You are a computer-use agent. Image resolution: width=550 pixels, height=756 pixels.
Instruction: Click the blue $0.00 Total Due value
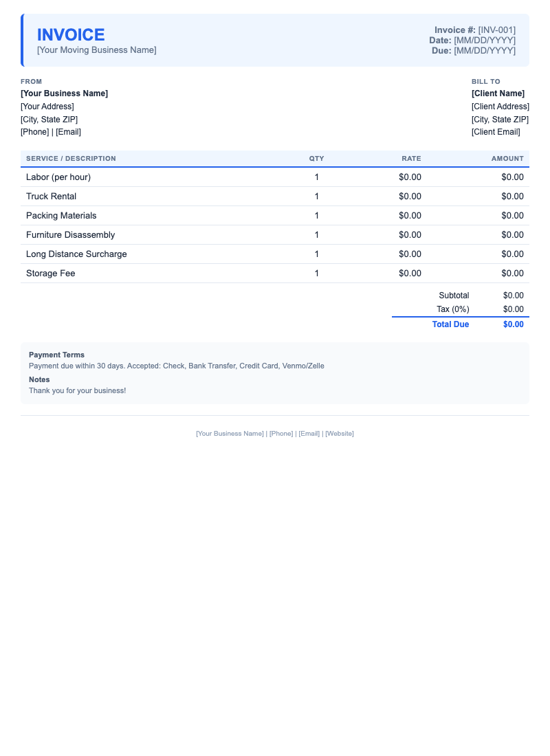click(x=514, y=324)
